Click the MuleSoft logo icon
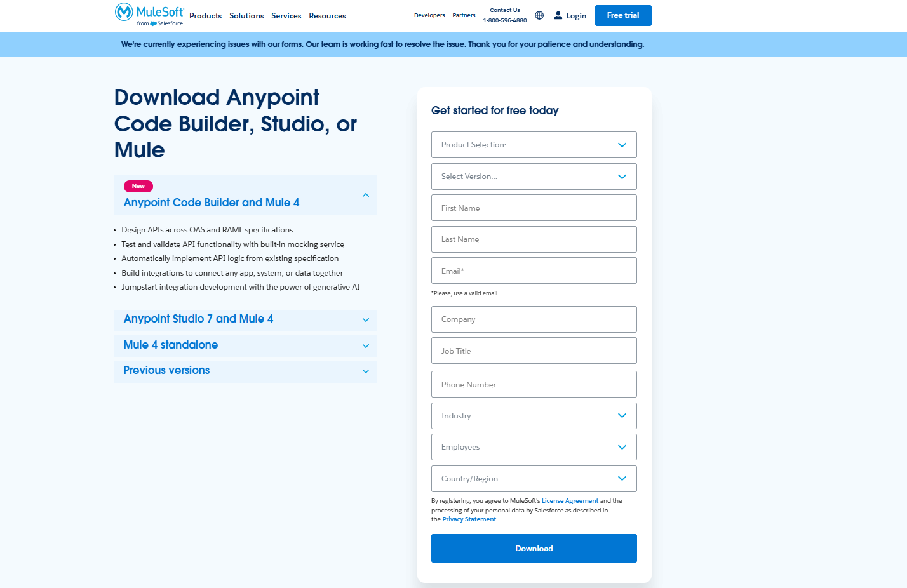The image size is (907, 588). (124, 12)
